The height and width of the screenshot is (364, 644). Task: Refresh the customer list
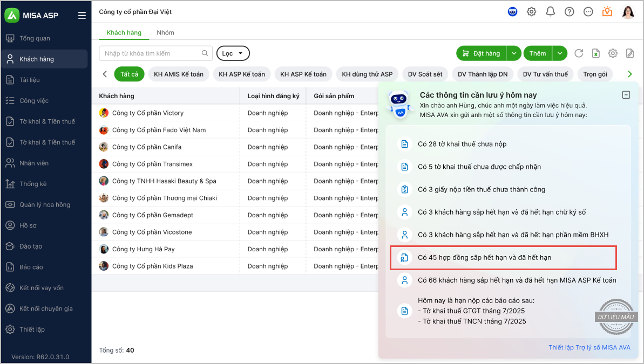pyautogui.click(x=579, y=53)
